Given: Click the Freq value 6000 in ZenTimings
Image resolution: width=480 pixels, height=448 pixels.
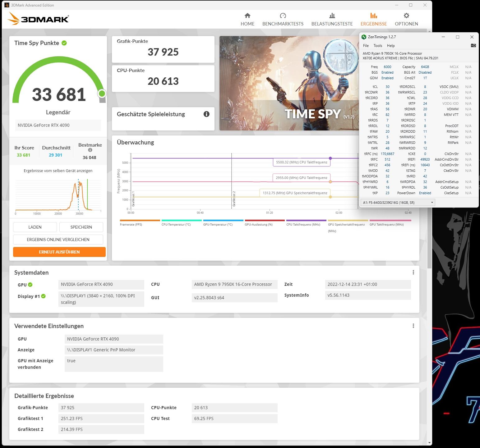Looking at the screenshot, I should pyautogui.click(x=387, y=67).
